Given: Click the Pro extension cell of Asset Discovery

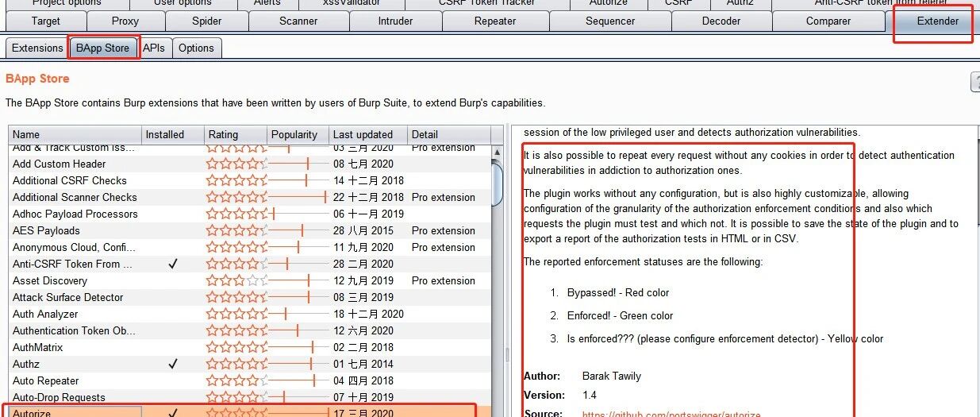Looking at the screenshot, I should click(444, 280).
